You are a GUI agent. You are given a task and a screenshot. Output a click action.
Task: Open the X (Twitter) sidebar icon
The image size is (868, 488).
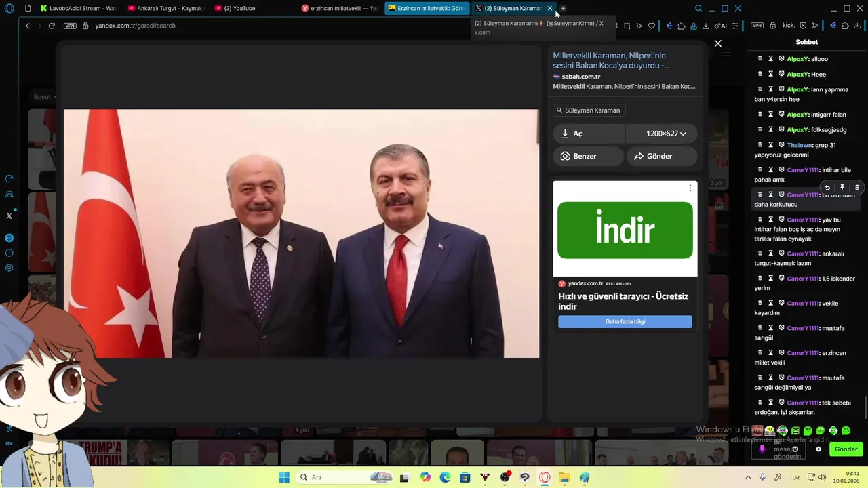point(9,216)
